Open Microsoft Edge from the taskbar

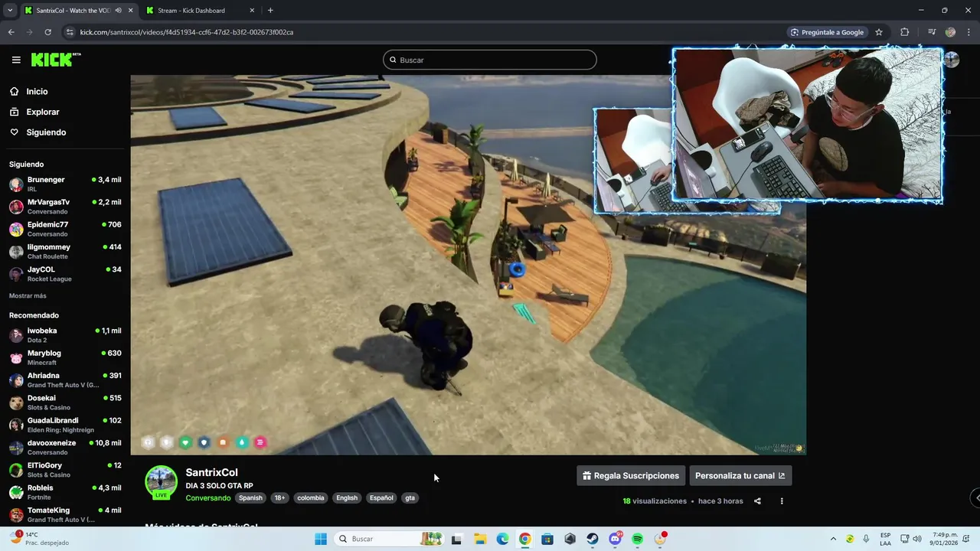coord(502,539)
